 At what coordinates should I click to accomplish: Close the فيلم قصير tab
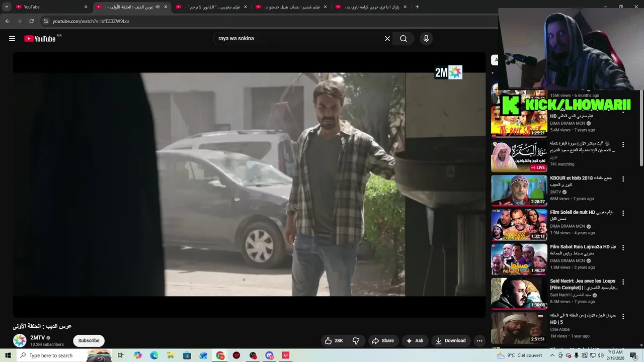[x=325, y=7]
